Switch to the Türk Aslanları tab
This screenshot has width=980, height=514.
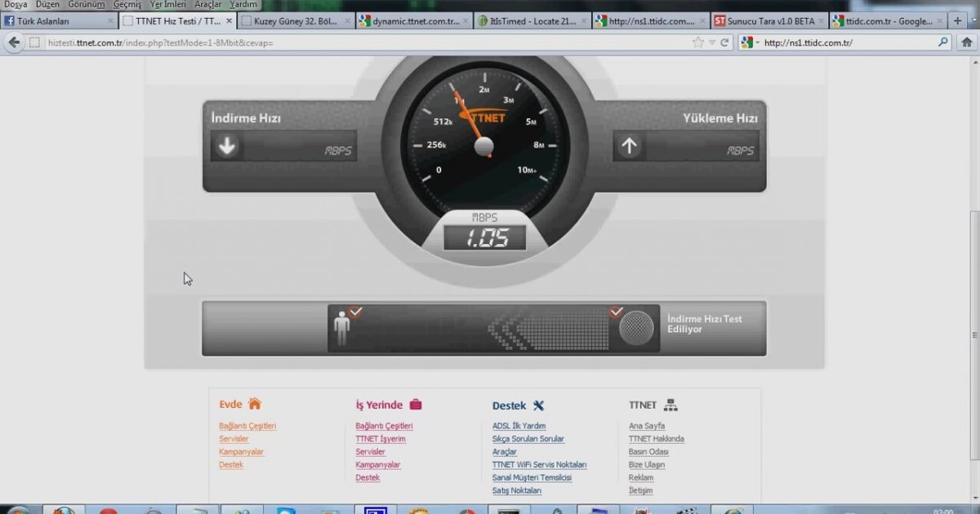click(x=59, y=21)
